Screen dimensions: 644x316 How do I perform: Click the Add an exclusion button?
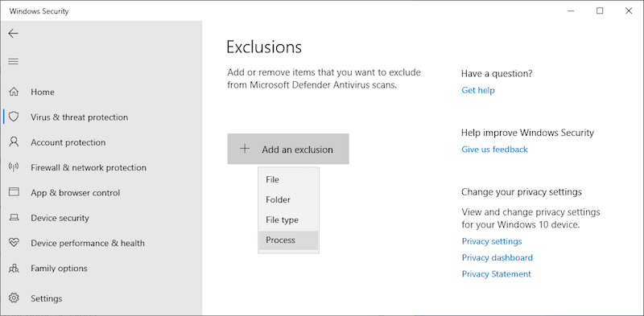[x=288, y=149]
